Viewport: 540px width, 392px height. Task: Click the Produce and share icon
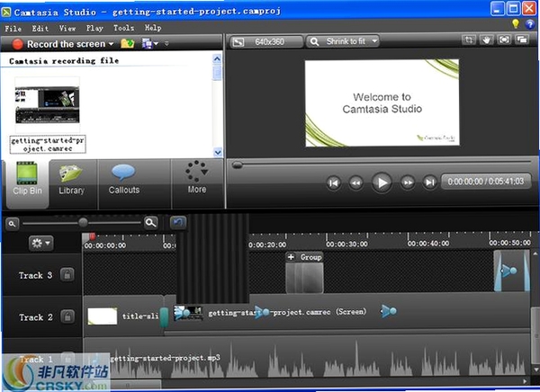coord(147,44)
